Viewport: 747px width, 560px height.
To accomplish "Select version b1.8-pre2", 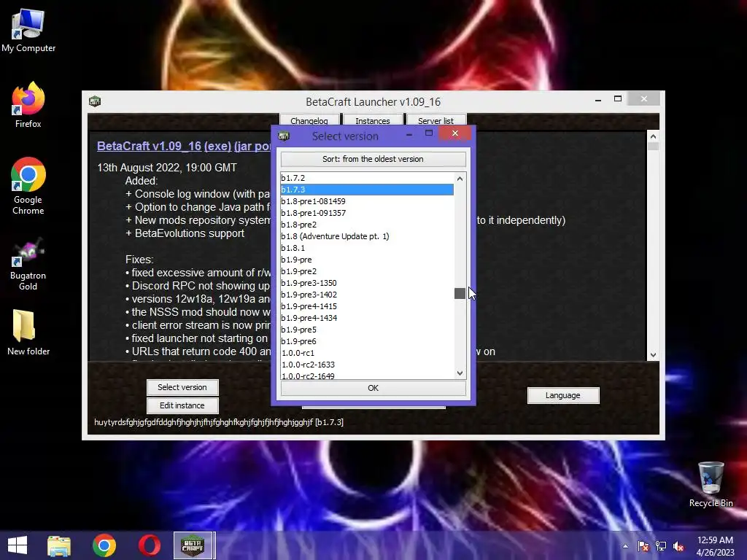I will coord(367,225).
